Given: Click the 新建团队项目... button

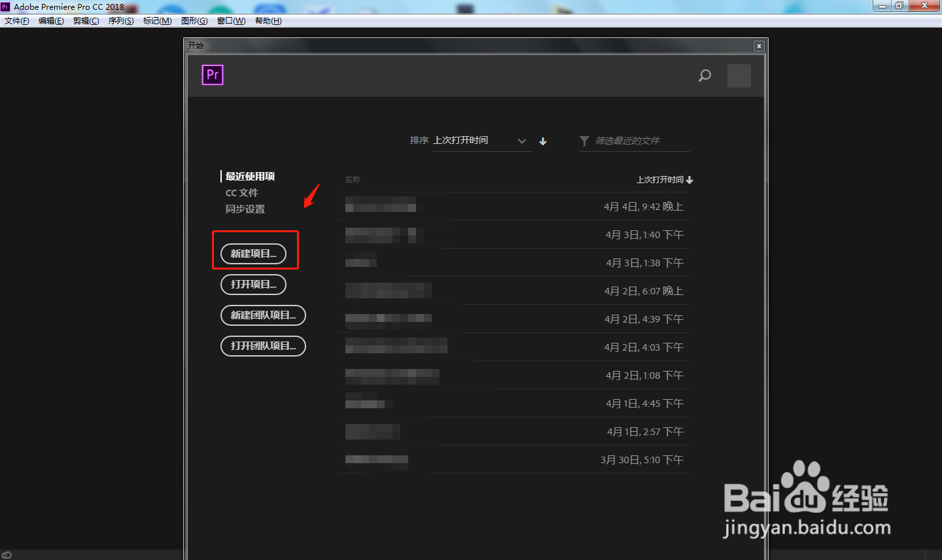Looking at the screenshot, I should point(264,315).
